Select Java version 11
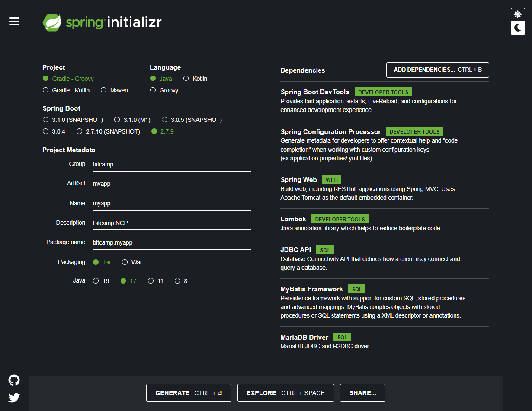 (156, 281)
